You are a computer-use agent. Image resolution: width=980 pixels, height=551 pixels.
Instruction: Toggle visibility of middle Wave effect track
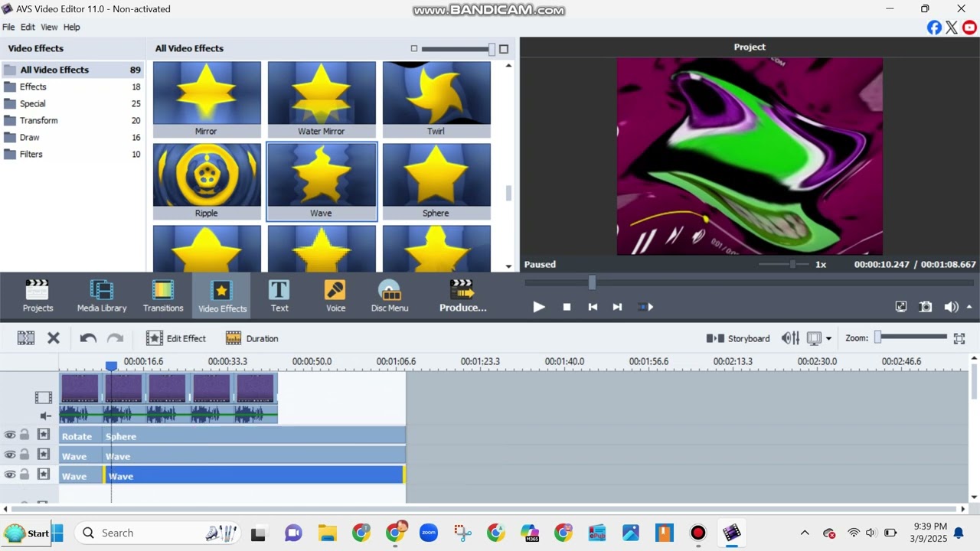(10, 455)
